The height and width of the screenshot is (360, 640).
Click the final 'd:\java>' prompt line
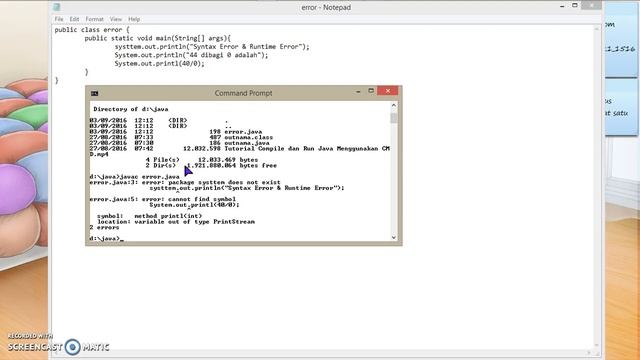pyautogui.click(x=106, y=238)
